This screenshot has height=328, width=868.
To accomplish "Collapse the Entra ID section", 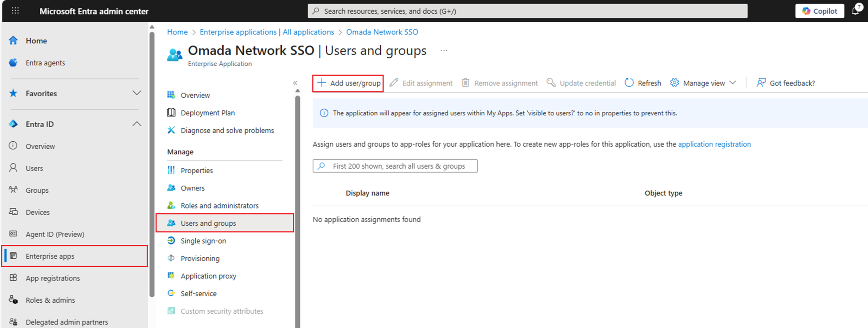I will point(137,124).
